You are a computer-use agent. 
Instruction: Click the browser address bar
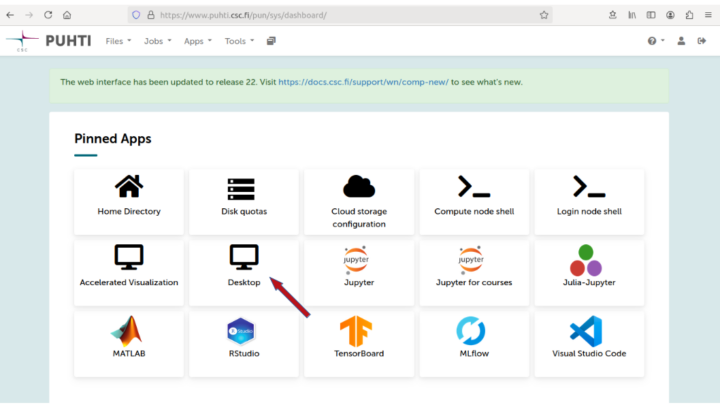coord(340,15)
